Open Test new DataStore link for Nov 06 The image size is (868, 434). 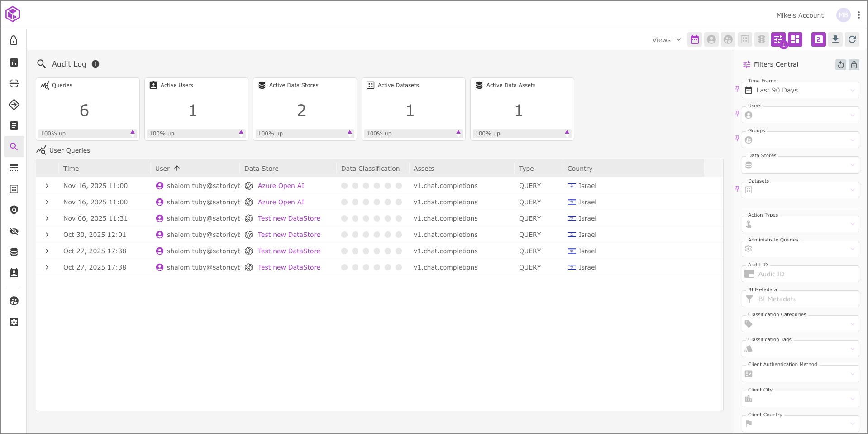pos(289,218)
